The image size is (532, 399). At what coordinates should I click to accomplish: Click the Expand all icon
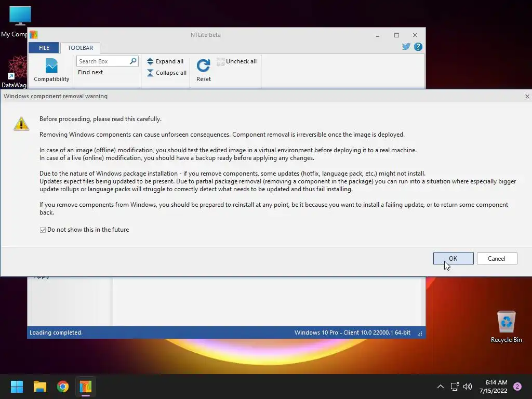tap(150, 61)
